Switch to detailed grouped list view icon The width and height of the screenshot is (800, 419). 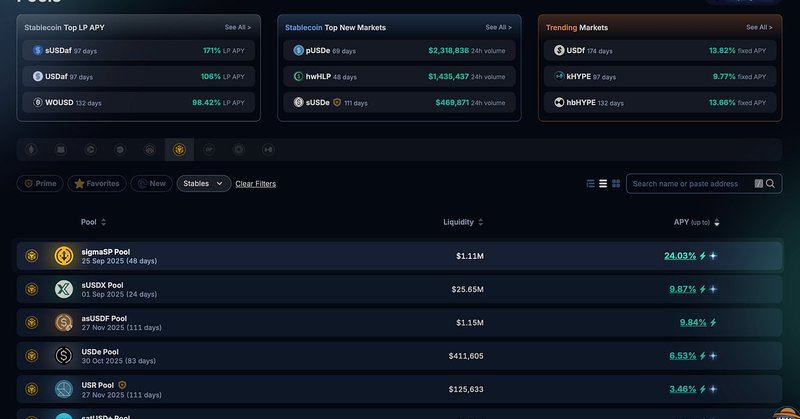[590, 184]
